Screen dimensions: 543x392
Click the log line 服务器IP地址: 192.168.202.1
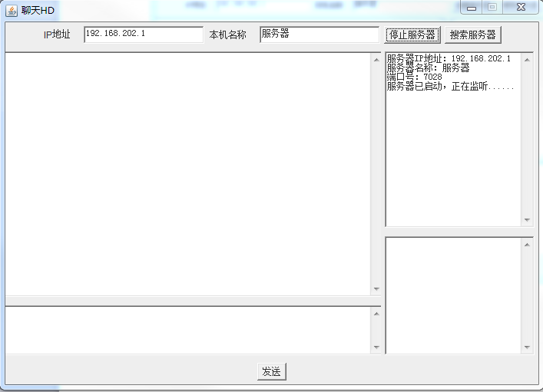click(x=449, y=58)
